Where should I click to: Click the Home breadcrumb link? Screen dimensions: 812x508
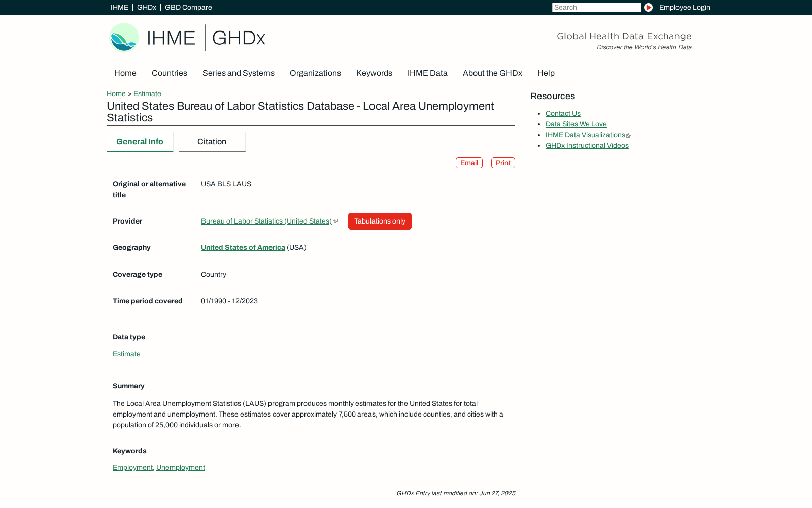point(116,93)
